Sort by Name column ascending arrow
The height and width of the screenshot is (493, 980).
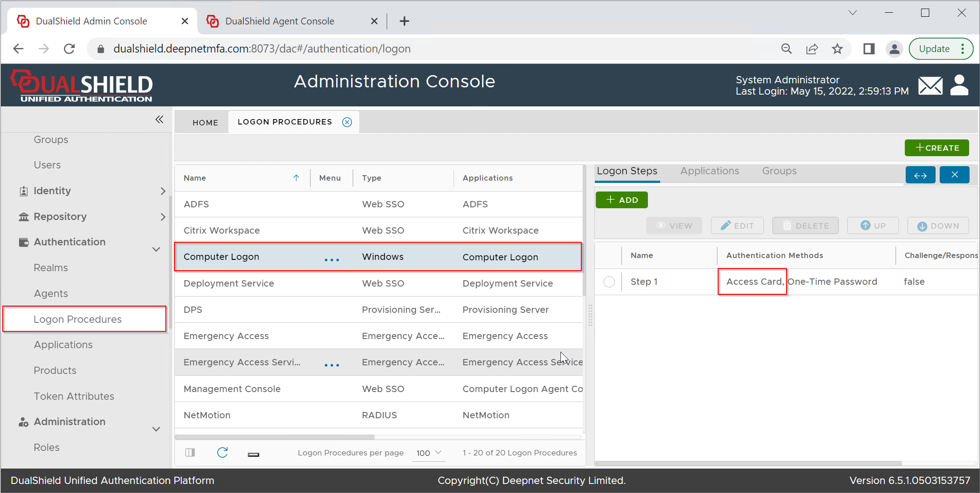pos(296,178)
